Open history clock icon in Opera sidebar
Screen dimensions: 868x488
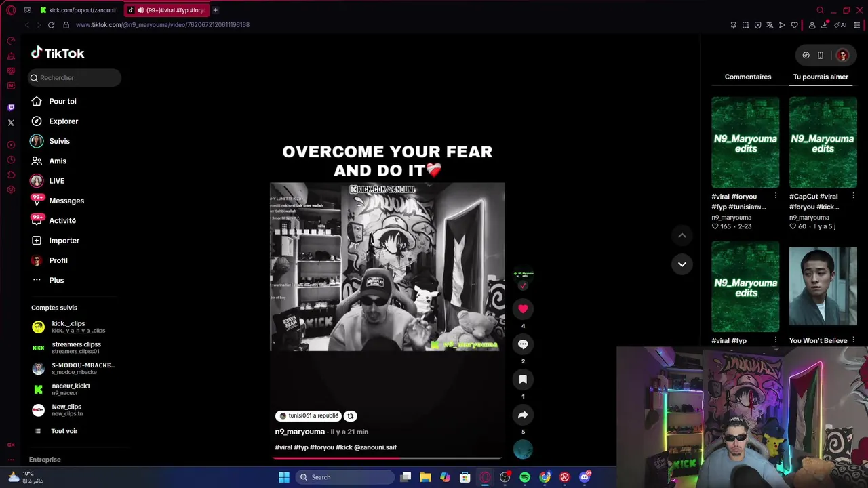pyautogui.click(x=11, y=160)
